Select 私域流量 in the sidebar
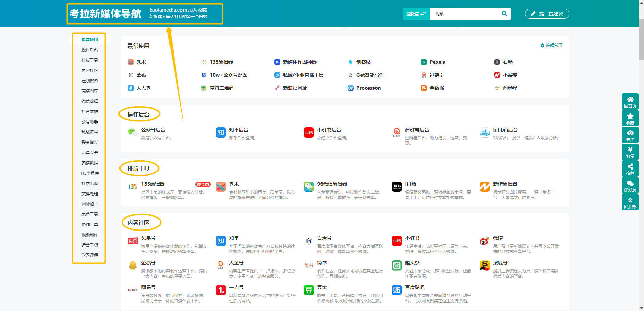The width and height of the screenshot is (644, 311). point(90,132)
